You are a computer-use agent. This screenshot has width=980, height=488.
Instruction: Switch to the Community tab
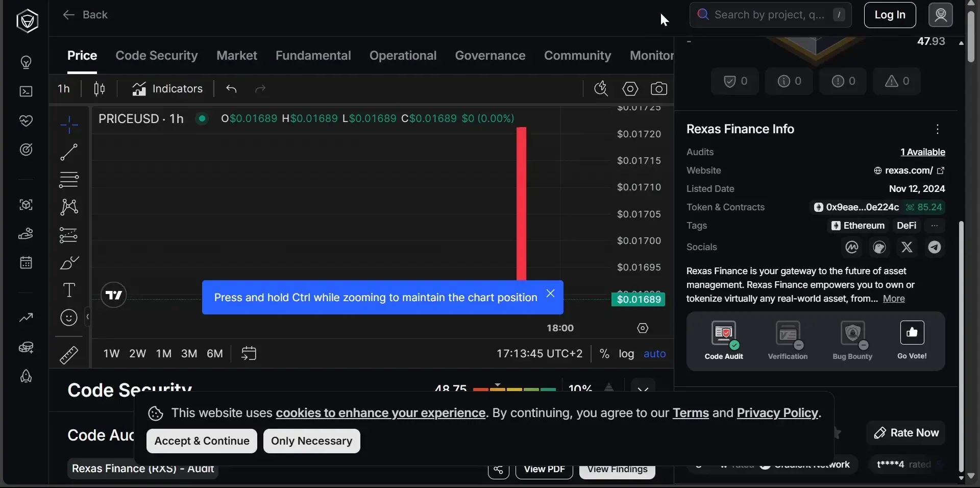578,55
